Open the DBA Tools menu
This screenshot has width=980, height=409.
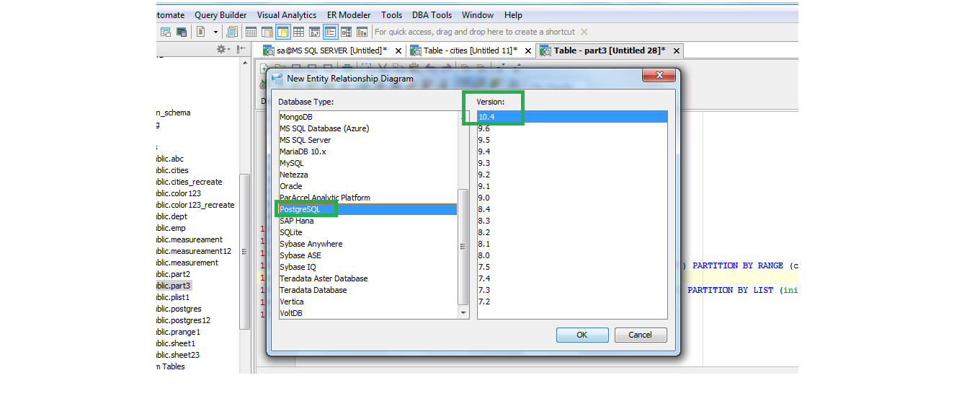[432, 14]
